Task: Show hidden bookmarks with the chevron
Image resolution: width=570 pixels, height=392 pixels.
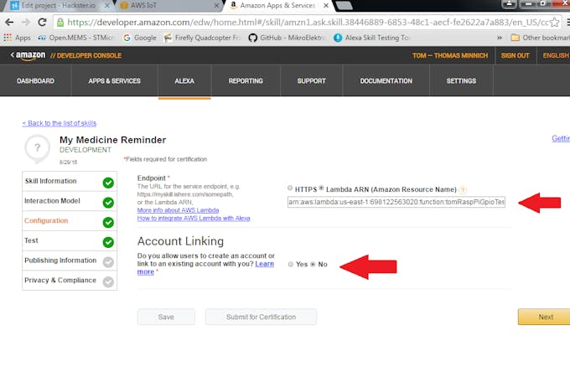Action: 500,38
